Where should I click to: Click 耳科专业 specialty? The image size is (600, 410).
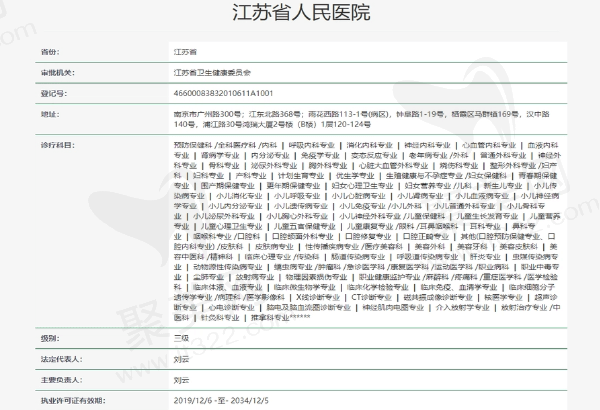[x=485, y=226]
